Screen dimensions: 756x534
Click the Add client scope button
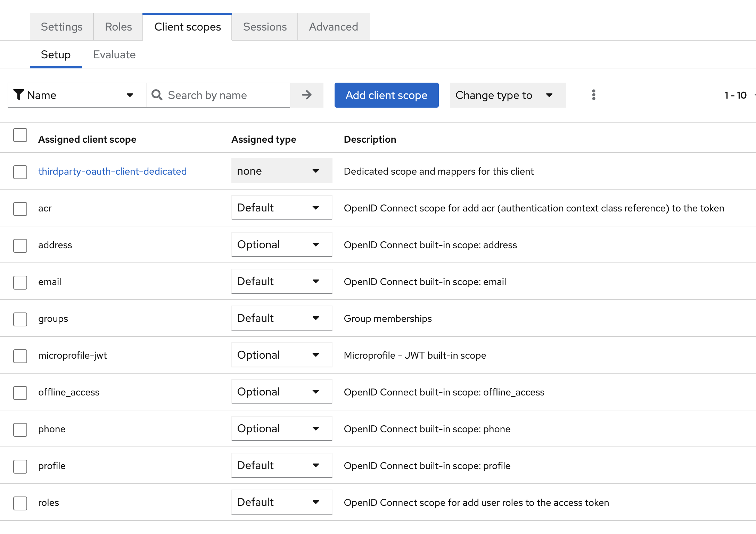pos(386,95)
